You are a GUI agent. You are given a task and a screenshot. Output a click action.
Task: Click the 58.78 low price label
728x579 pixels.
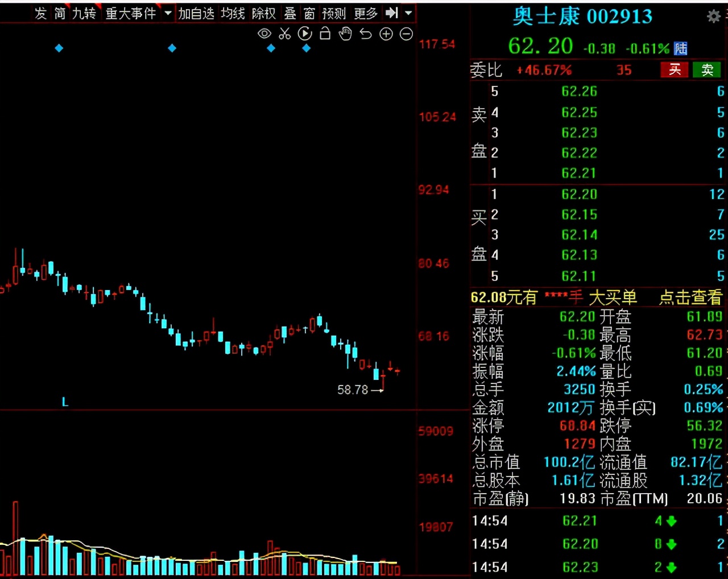(353, 390)
